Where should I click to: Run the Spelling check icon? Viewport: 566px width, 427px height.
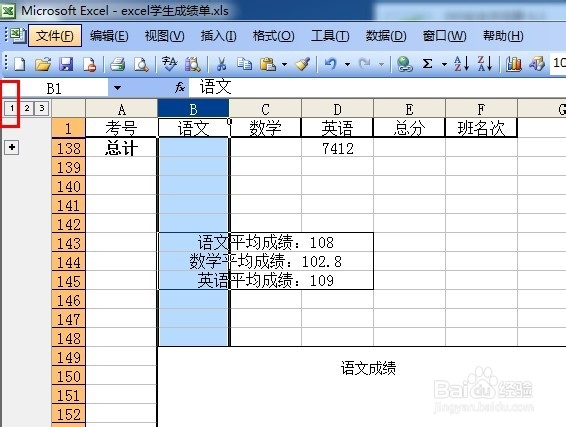[x=169, y=64]
